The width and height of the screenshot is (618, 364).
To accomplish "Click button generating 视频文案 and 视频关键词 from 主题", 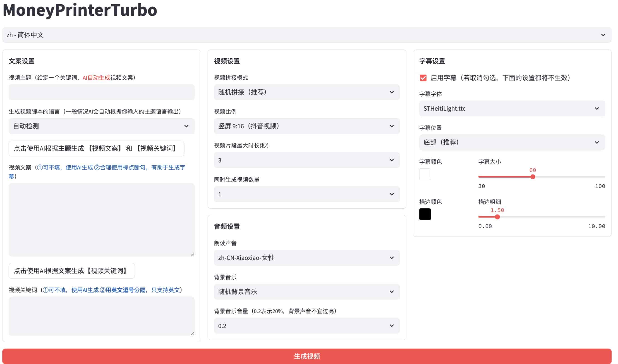I will pyautogui.click(x=96, y=148).
